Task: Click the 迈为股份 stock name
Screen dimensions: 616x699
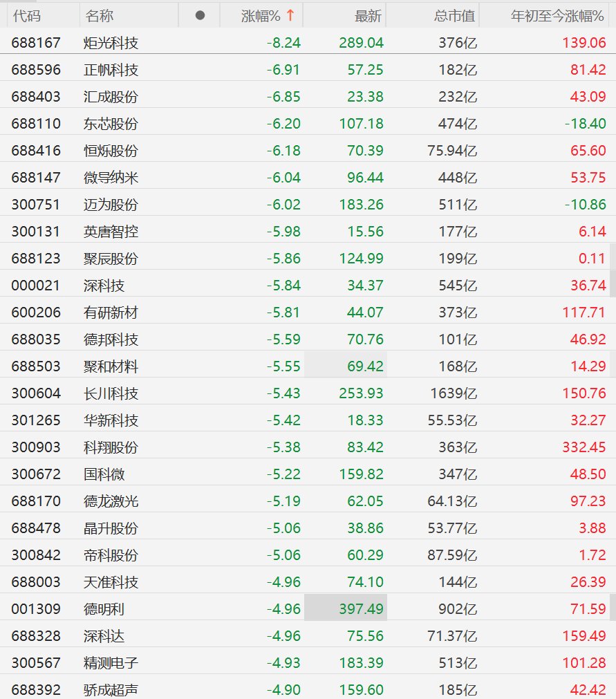Action: click(111, 205)
